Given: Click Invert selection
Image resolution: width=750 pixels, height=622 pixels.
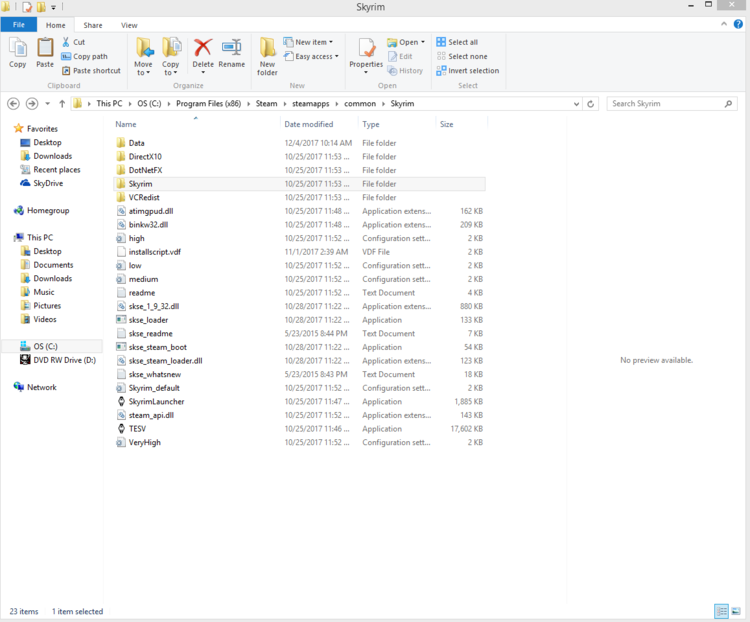Looking at the screenshot, I should (468, 71).
